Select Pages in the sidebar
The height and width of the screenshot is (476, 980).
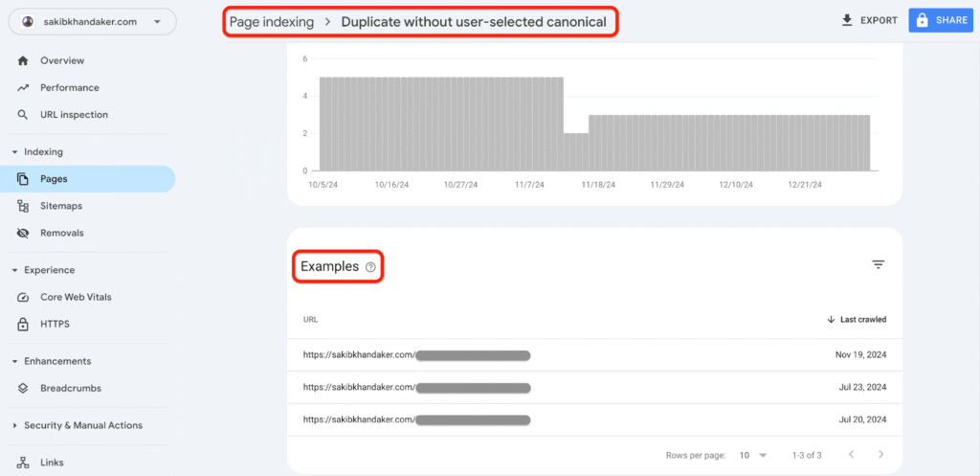pos(54,178)
